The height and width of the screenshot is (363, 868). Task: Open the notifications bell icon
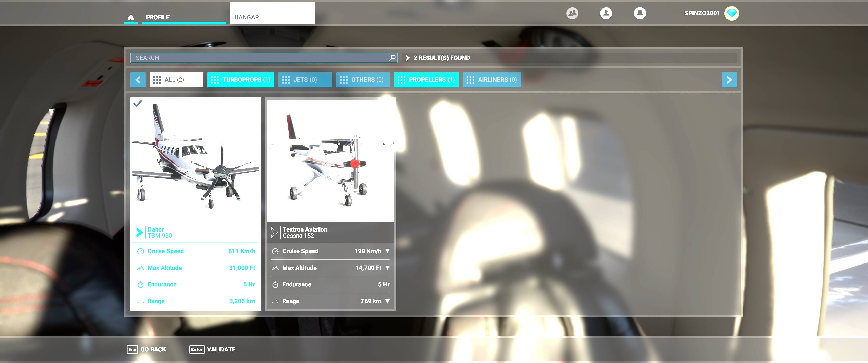click(x=639, y=13)
